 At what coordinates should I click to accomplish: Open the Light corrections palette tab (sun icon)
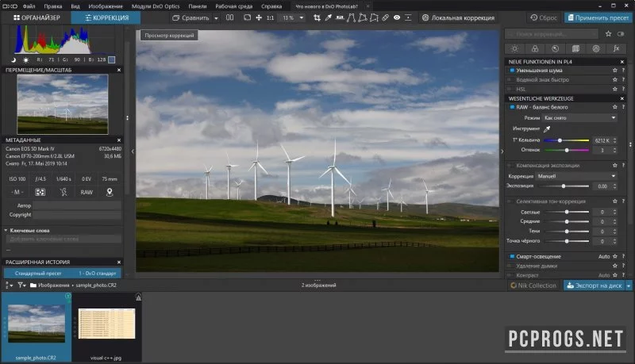coord(514,48)
